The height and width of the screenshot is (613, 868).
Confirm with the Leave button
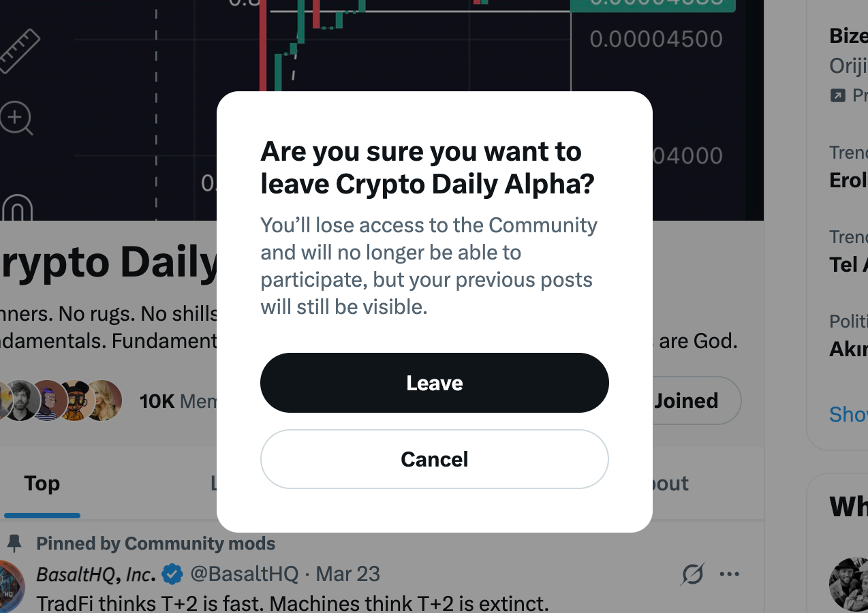point(434,383)
